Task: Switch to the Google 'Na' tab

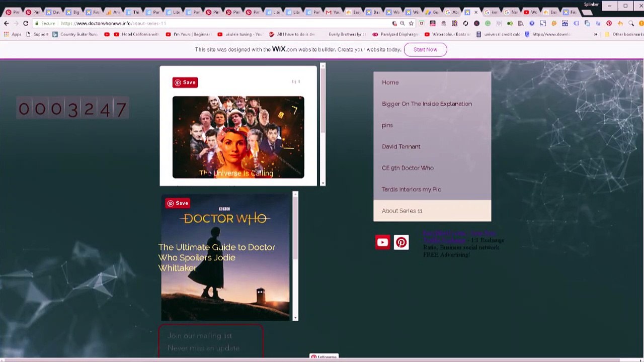Action: (x=510, y=12)
